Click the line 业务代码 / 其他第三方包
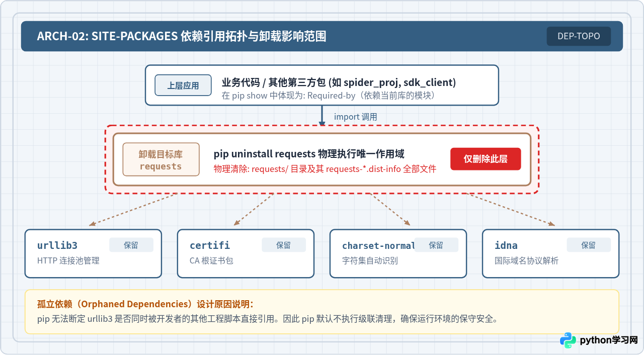This screenshot has height=355, width=644. (339, 82)
